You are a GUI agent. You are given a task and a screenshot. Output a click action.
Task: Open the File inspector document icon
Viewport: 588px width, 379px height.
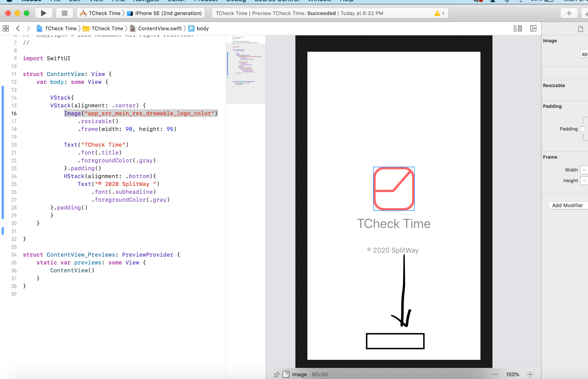click(x=580, y=29)
